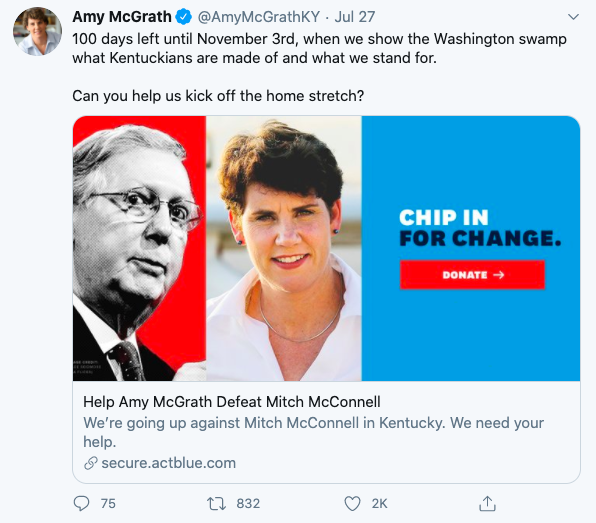Screen dimensions: 596x523
Task: Click the arrow inside the Donate banner
Action: click(x=499, y=275)
